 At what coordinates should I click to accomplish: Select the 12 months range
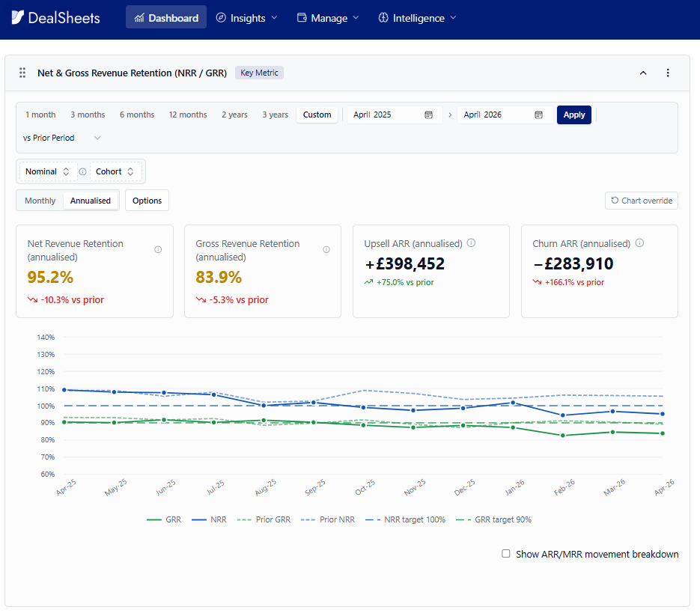188,115
